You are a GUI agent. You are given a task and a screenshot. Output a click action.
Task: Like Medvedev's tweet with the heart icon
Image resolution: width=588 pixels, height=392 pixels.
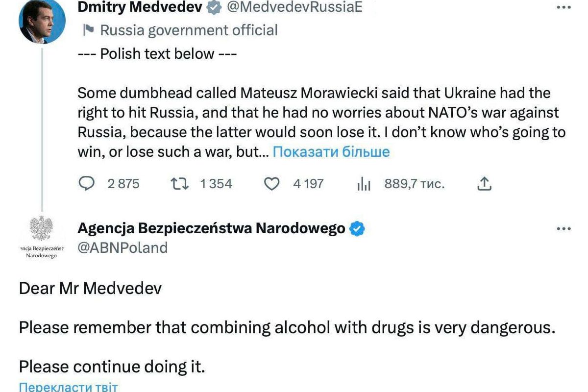point(271,184)
